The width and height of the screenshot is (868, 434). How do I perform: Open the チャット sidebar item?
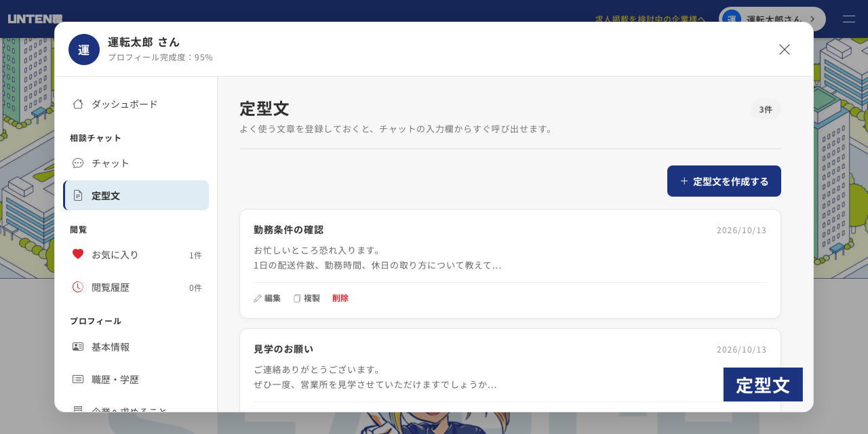click(136, 163)
